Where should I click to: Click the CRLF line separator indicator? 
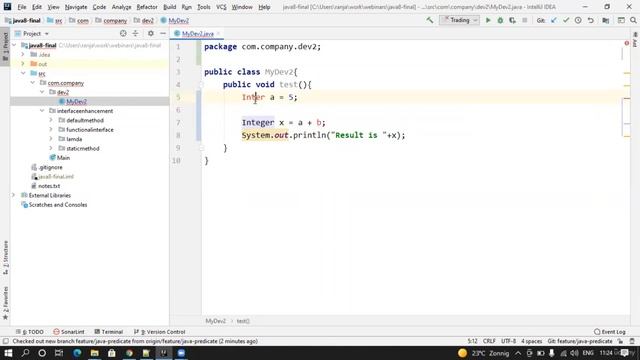[x=489, y=341]
